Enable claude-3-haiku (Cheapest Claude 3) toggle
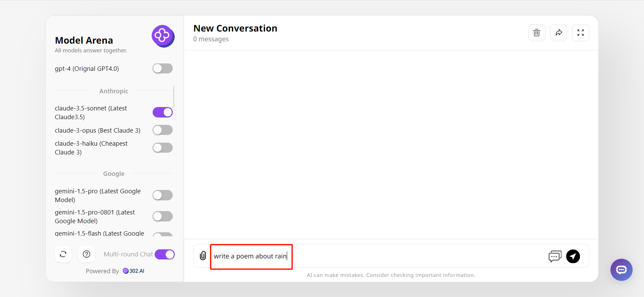The image size is (644, 297). click(x=163, y=148)
